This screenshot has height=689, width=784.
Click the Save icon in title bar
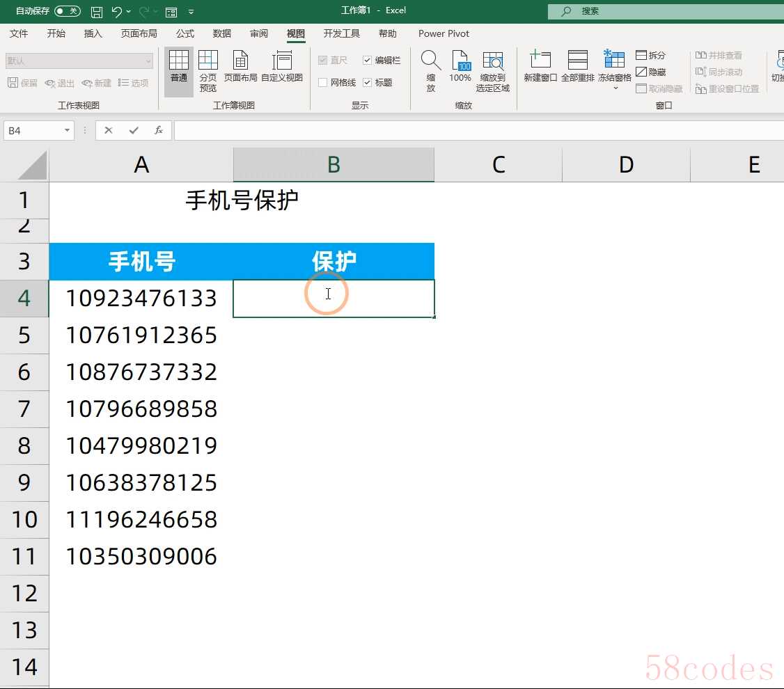97,12
